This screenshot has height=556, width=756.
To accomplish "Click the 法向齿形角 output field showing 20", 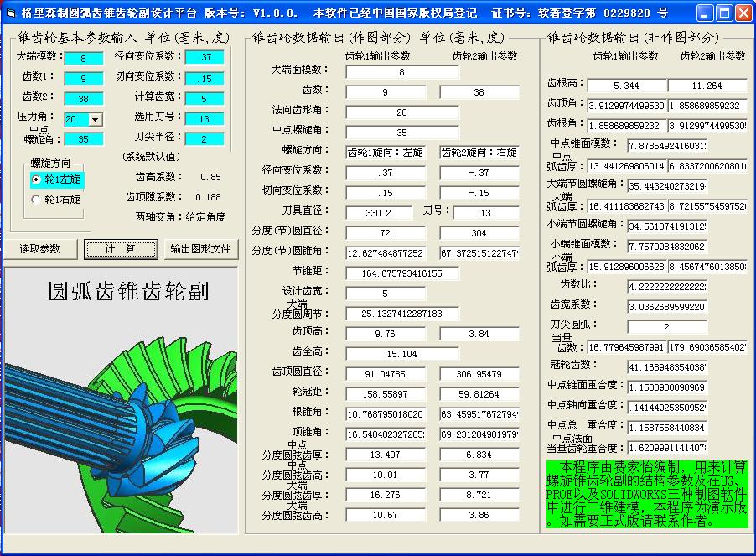I will point(402,112).
